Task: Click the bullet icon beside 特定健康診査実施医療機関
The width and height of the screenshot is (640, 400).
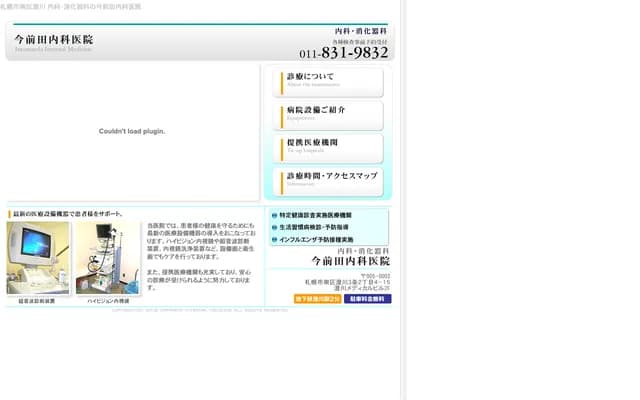Action: point(275,215)
